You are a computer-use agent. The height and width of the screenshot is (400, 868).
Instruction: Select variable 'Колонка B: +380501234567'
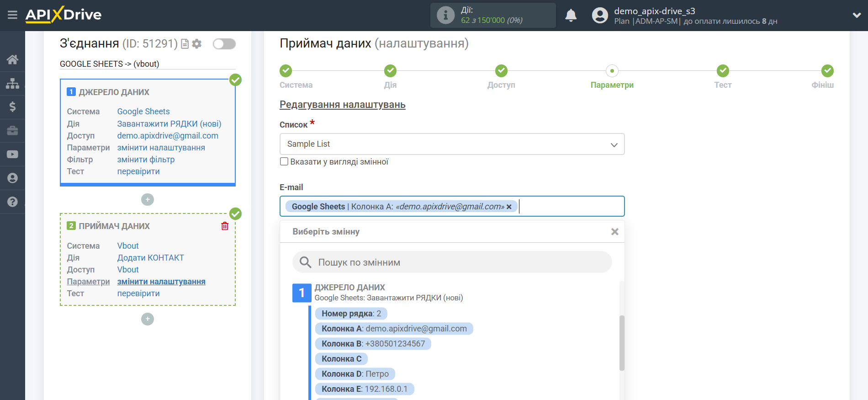373,344
